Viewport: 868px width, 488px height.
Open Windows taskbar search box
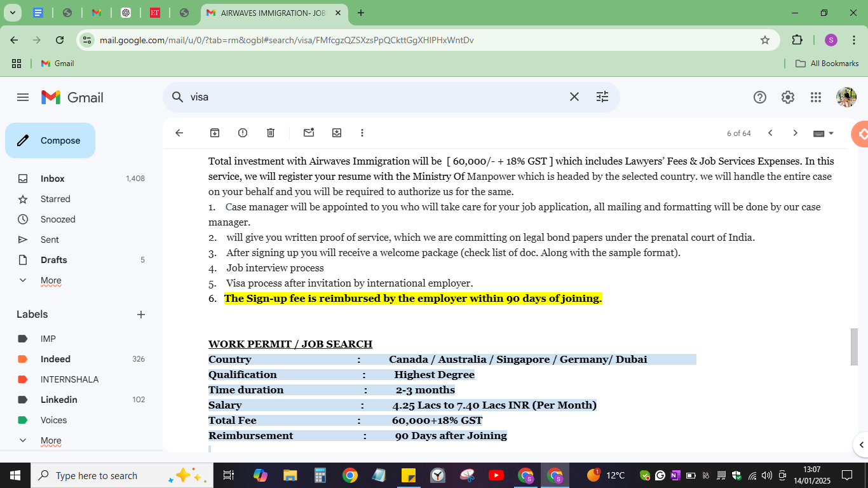coord(121,475)
